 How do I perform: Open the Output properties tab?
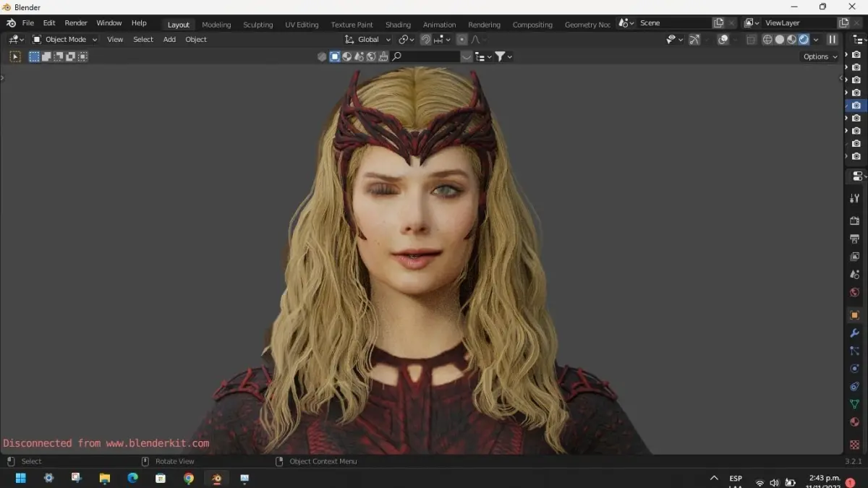tap(854, 239)
